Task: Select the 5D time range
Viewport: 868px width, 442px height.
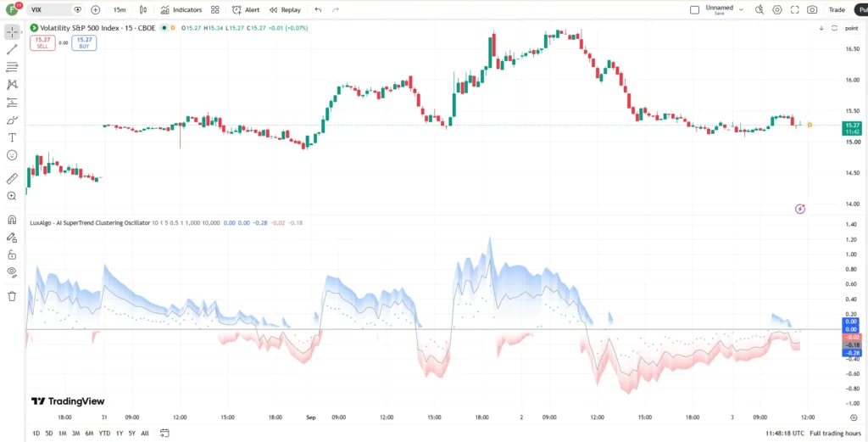Action: 49,434
